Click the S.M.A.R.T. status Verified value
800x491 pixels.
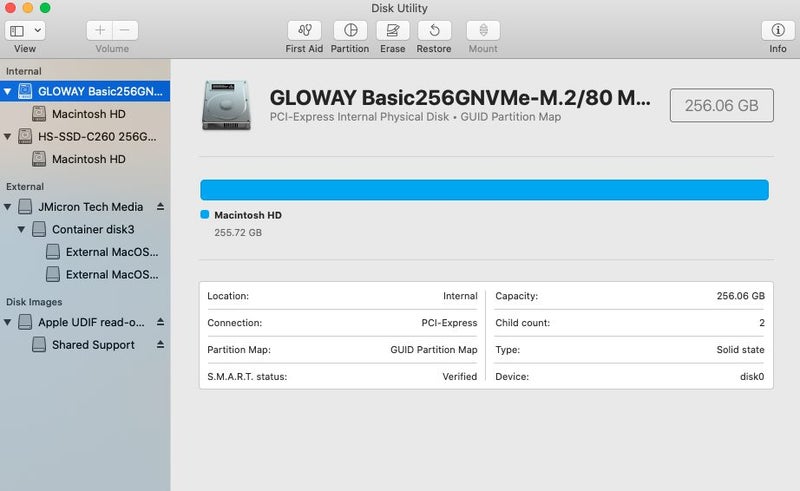click(x=460, y=377)
